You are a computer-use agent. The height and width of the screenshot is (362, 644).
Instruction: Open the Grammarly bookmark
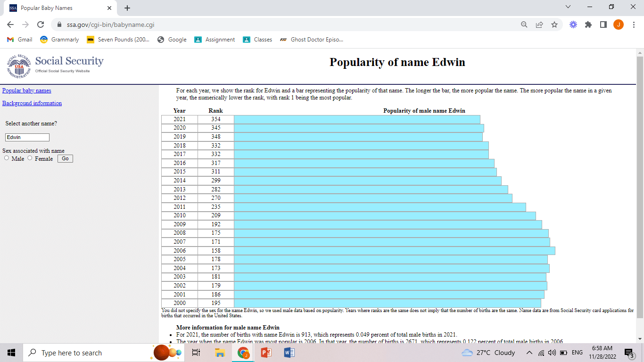[x=60, y=40]
